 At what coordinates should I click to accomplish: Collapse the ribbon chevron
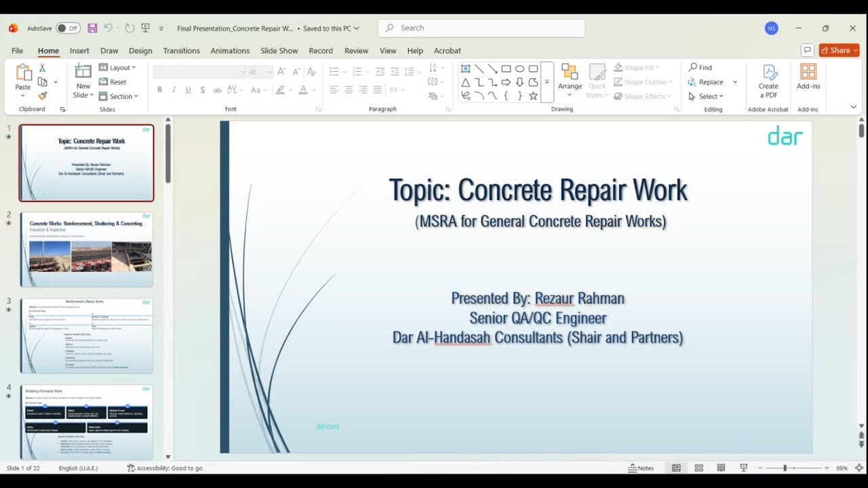pyautogui.click(x=853, y=107)
